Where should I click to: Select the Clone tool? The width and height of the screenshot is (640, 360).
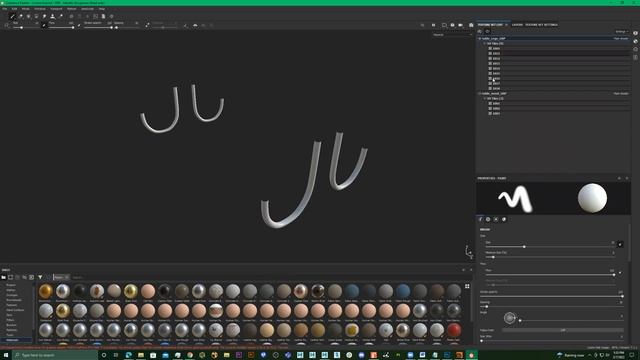point(52,16)
